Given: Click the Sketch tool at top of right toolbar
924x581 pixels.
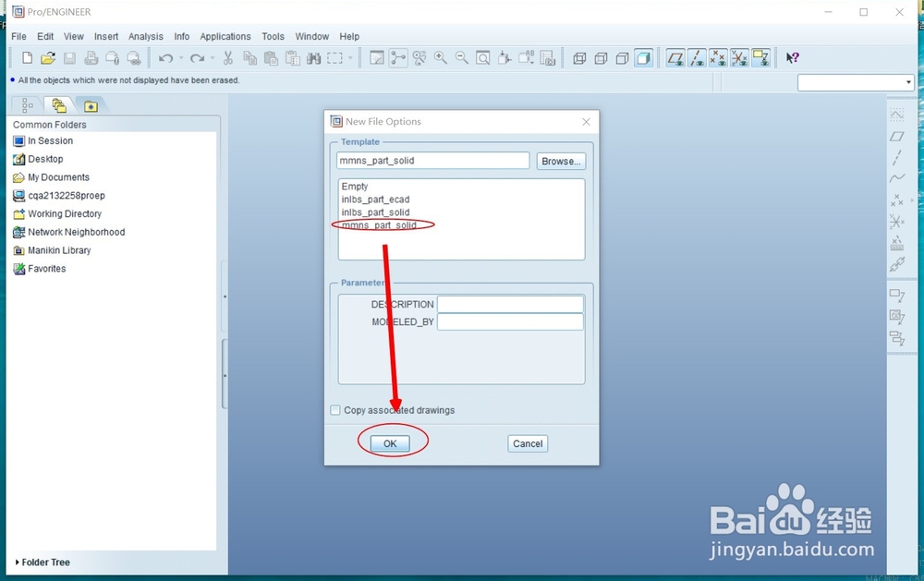Looking at the screenshot, I should [x=897, y=115].
